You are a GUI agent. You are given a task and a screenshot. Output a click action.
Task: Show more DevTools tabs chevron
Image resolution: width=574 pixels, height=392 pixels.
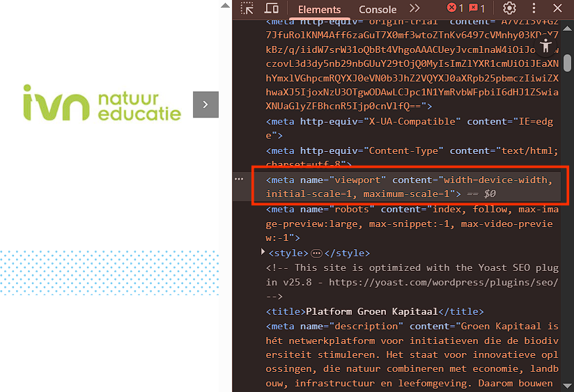(414, 8)
